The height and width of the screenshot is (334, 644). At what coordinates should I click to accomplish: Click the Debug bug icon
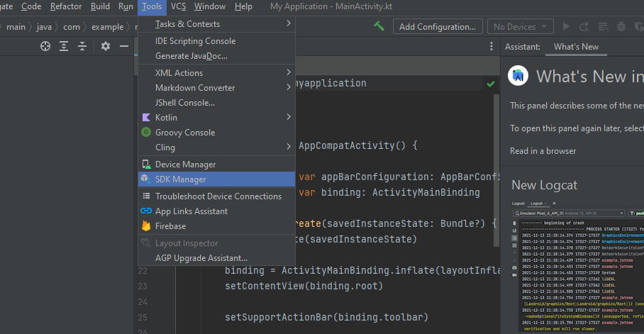click(x=621, y=27)
